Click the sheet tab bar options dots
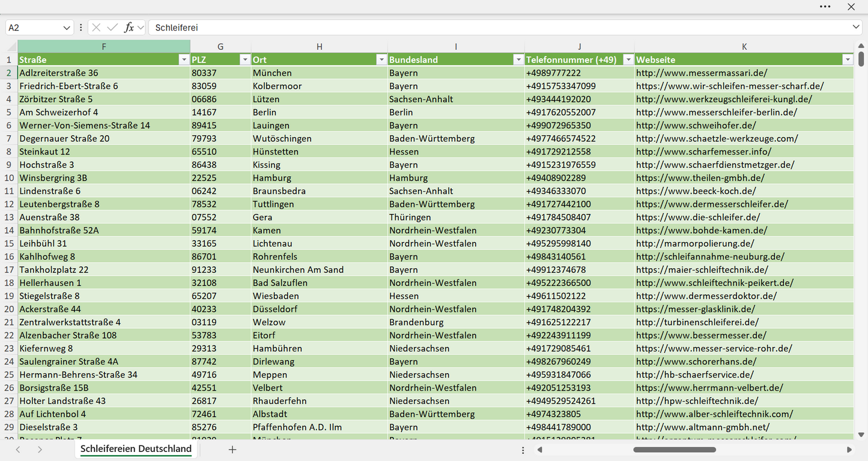Screen dimensions: 868x461 [523, 450]
